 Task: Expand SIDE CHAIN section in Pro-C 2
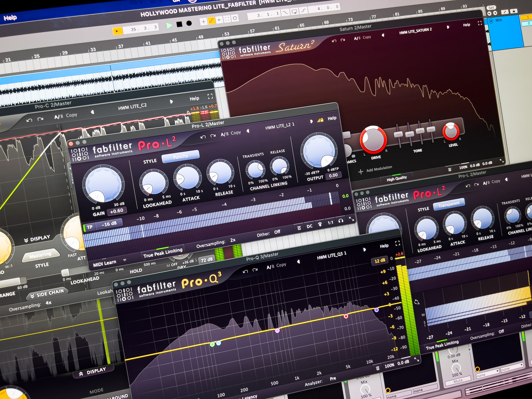coord(47,294)
